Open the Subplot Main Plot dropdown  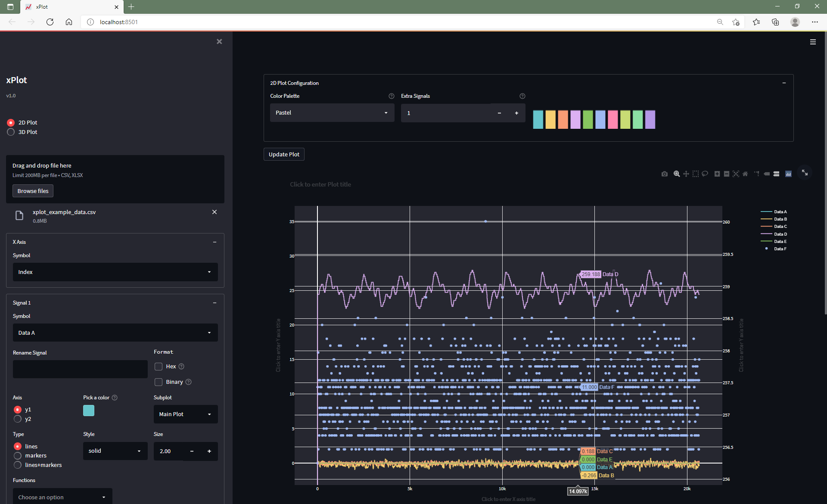point(186,414)
